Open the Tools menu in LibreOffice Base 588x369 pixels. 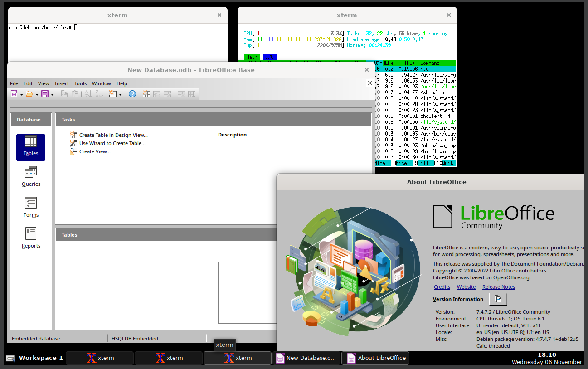80,83
